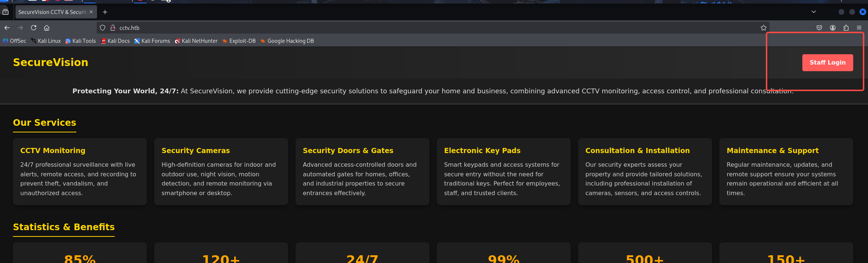
Task: Open the shield tracking protection icon
Action: pyautogui.click(x=103, y=28)
